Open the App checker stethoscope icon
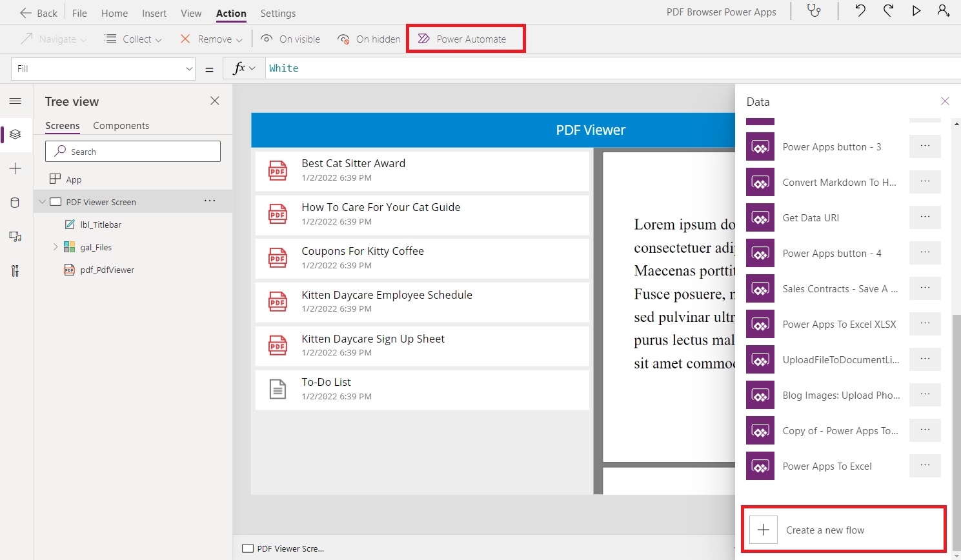This screenshot has height=560, width=961. 814,11
